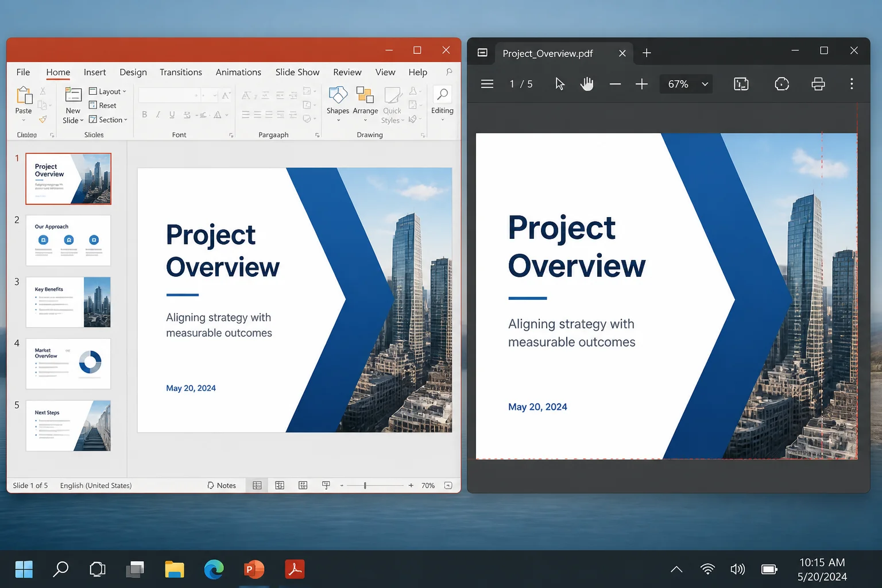This screenshot has width=882, height=588.
Task: Print the PDF with printer icon
Action: point(818,84)
